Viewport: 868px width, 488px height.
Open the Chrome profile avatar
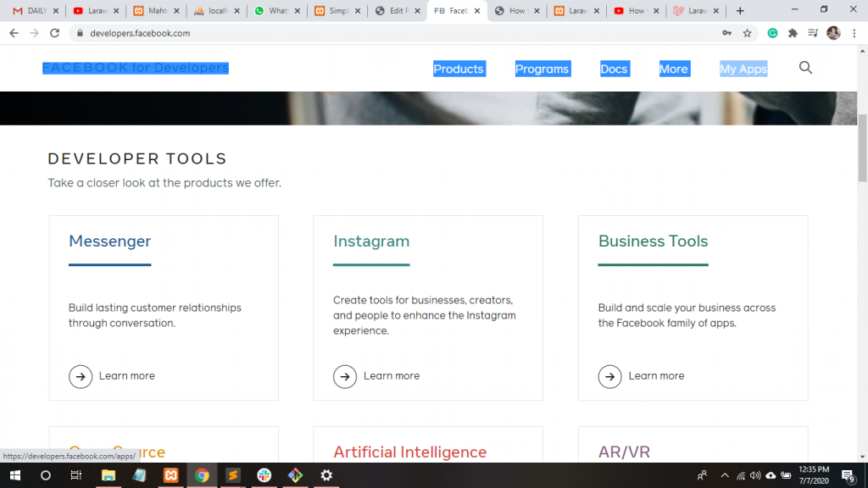click(833, 33)
